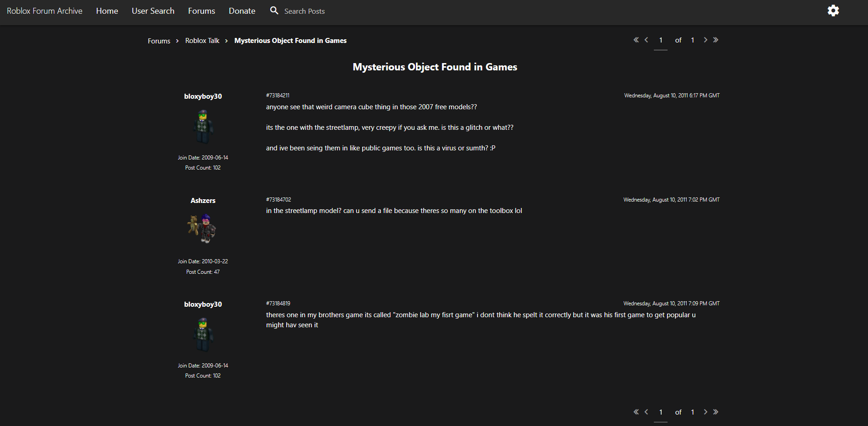The height and width of the screenshot is (426, 868).
Task: Click Post Count: 47 text
Action: (x=203, y=272)
